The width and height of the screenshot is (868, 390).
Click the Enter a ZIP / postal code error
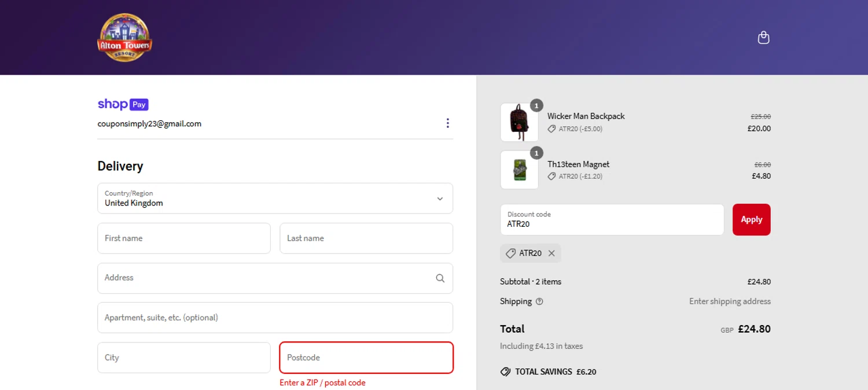coord(322,383)
